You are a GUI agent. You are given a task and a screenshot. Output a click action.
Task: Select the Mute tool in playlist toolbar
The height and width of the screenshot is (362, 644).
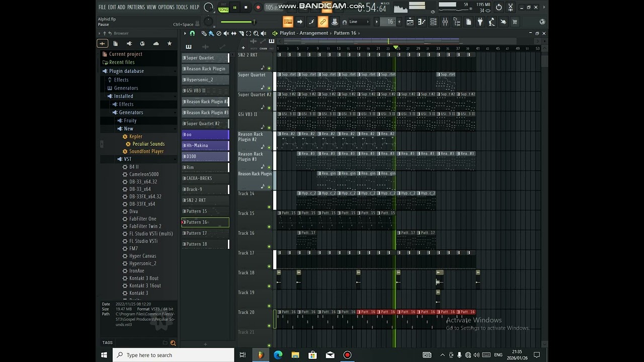point(226,33)
